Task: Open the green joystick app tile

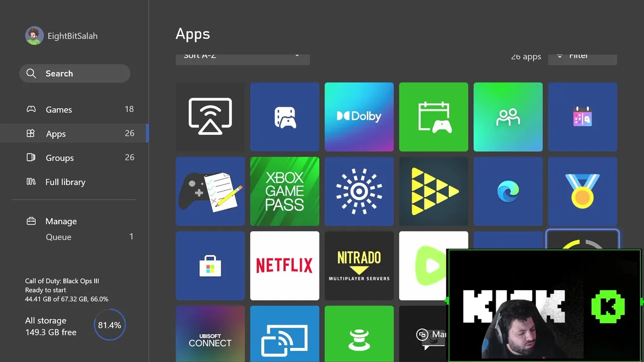Action: 359,334
